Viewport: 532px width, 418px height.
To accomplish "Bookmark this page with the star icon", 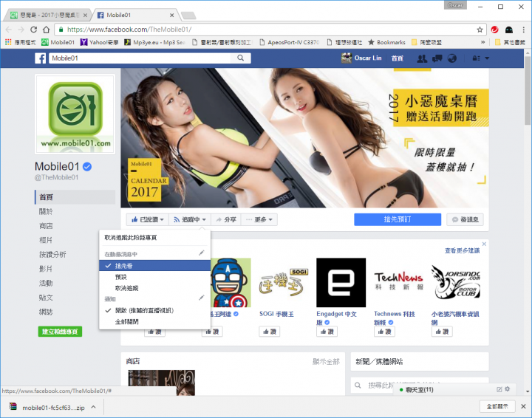I will tap(480, 30).
